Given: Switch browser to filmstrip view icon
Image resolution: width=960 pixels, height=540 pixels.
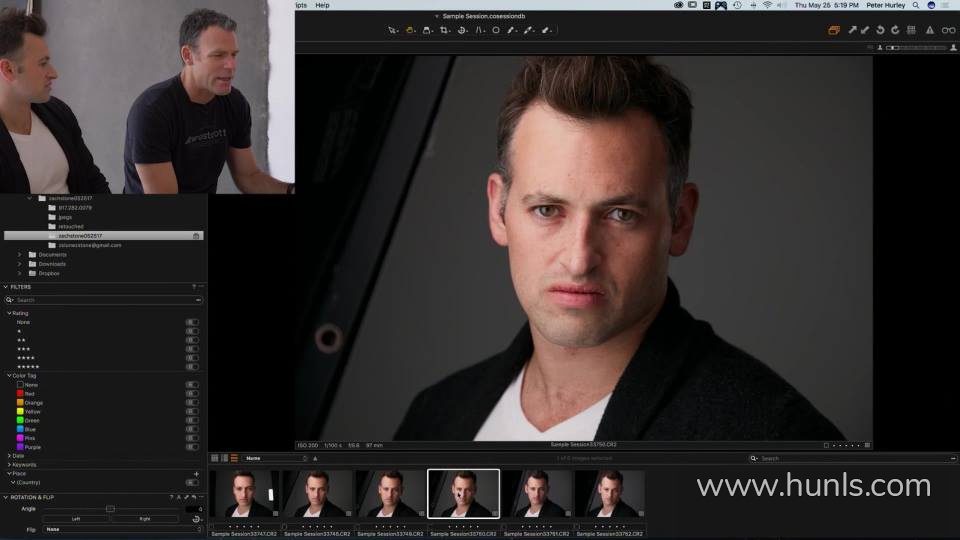Looking at the screenshot, I should pos(225,458).
